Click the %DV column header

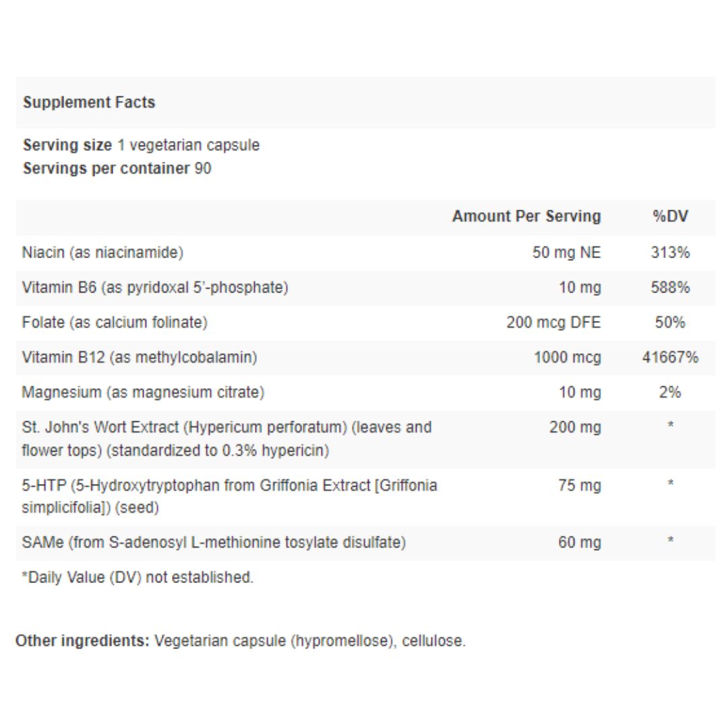pyautogui.click(x=670, y=216)
